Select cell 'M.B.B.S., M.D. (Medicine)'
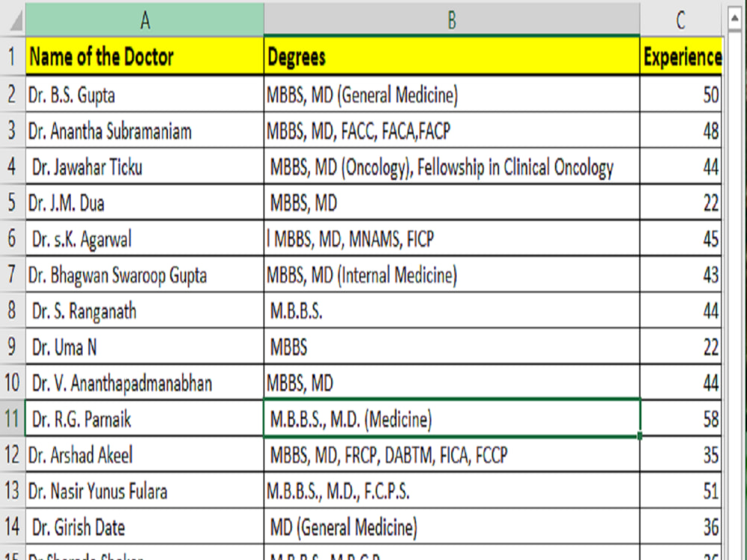This screenshot has height=560, width=747. click(x=452, y=418)
